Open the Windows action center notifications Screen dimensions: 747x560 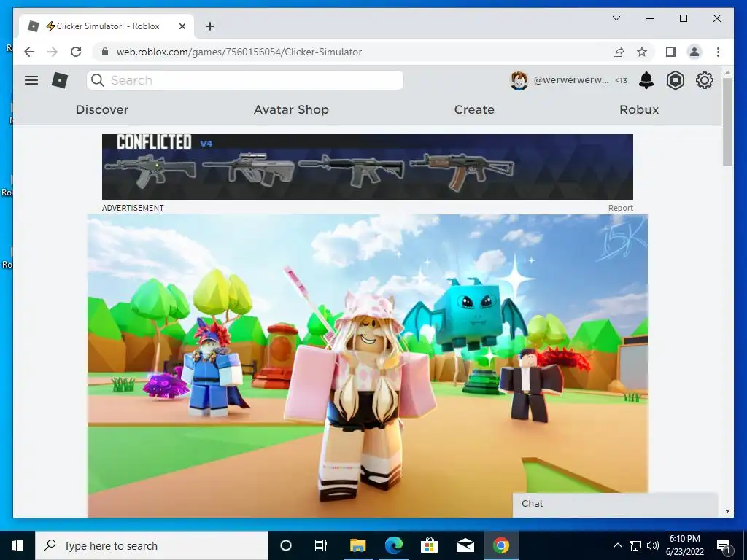(724, 545)
